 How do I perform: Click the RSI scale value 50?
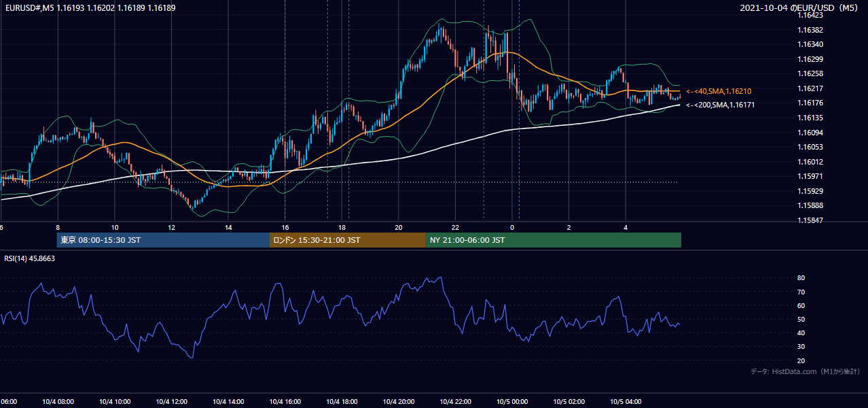801,320
